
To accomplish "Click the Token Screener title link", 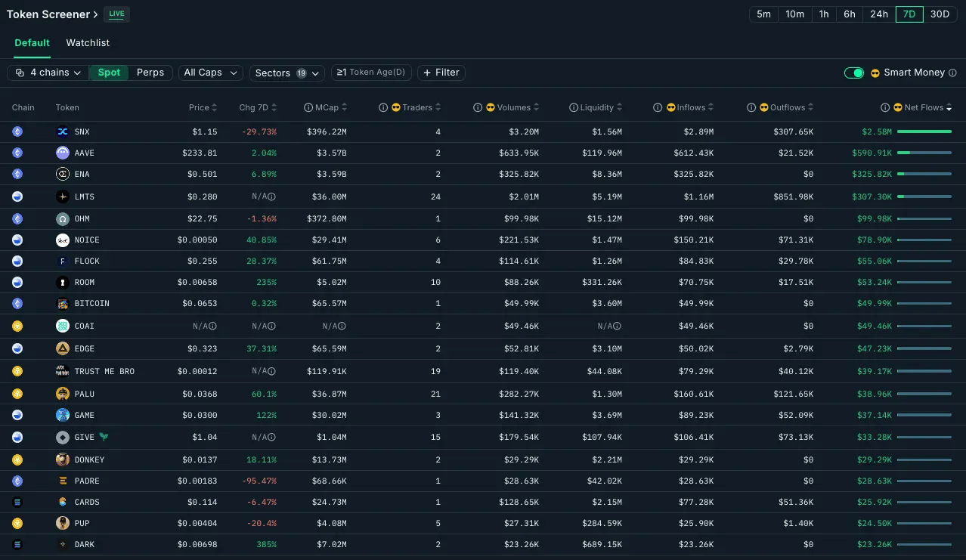I will 53,14.
